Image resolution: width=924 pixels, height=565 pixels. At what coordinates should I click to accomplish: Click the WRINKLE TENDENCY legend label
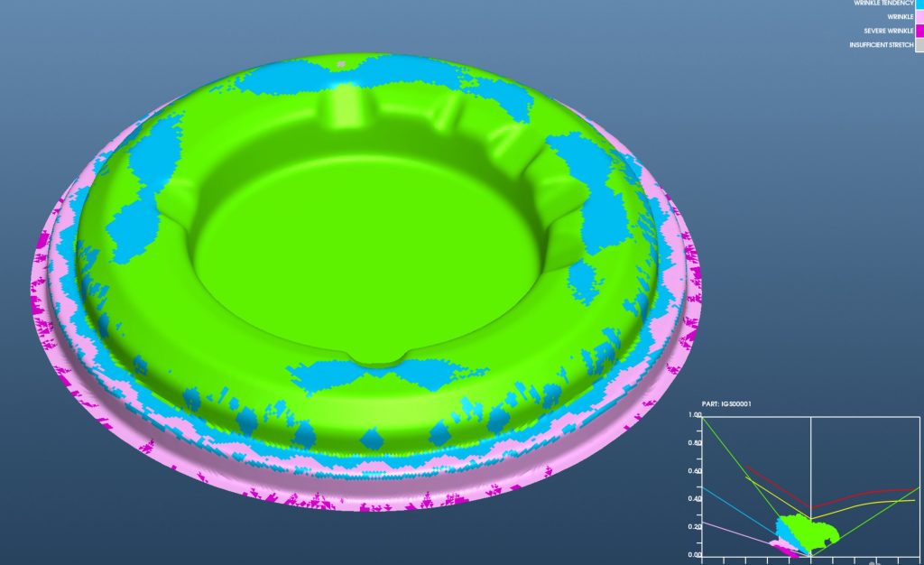[883, 4]
